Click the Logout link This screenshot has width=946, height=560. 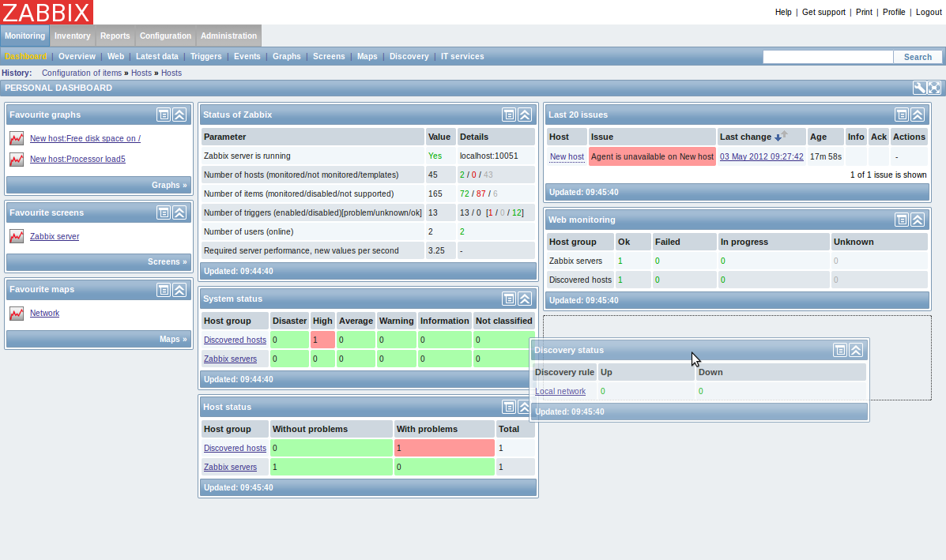pos(929,12)
